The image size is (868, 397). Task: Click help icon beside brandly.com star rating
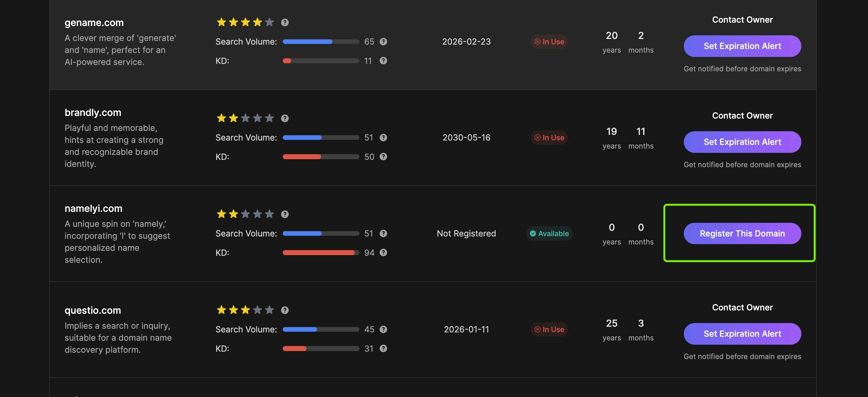coord(285,118)
